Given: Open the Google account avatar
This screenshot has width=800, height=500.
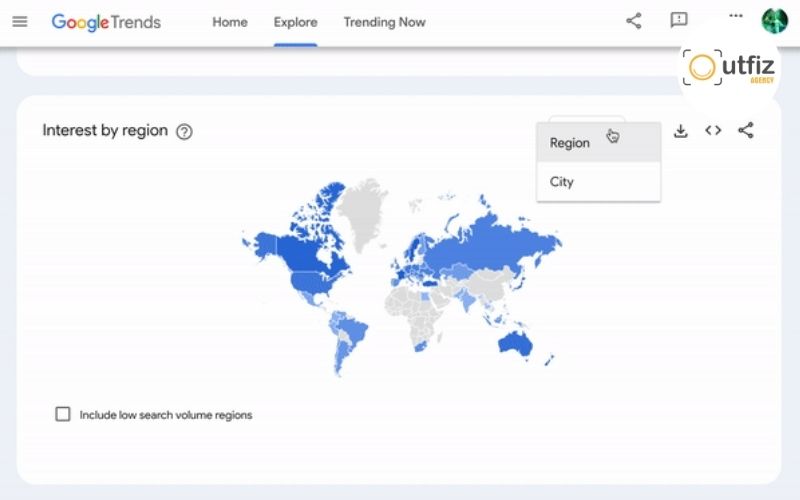Looking at the screenshot, I should coord(774,21).
